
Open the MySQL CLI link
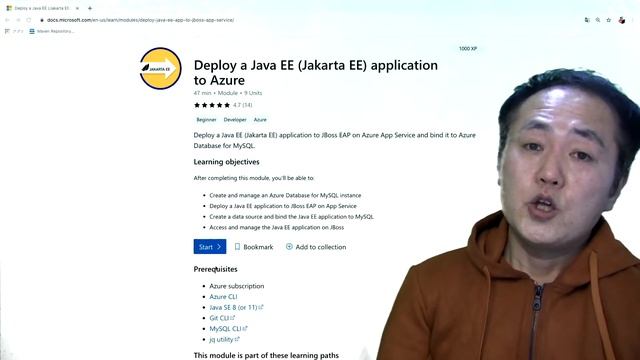[228, 329]
